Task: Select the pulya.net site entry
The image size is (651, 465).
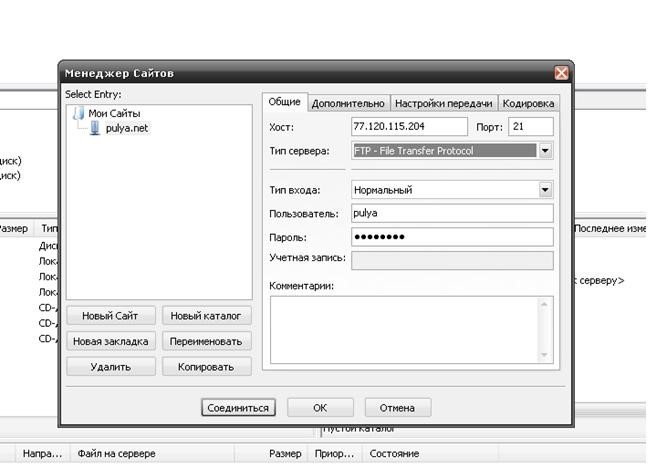Action: pos(127,128)
